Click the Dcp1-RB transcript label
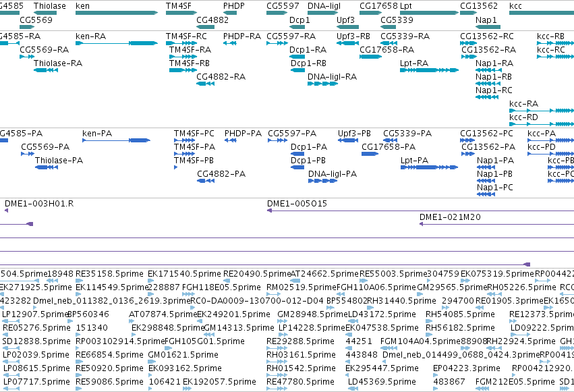 308,63
